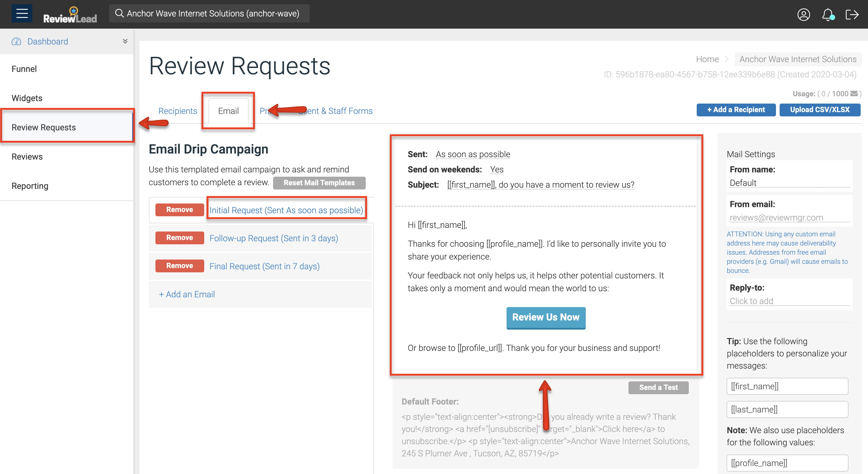Open the user account profile icon

(x=804, y=15)
